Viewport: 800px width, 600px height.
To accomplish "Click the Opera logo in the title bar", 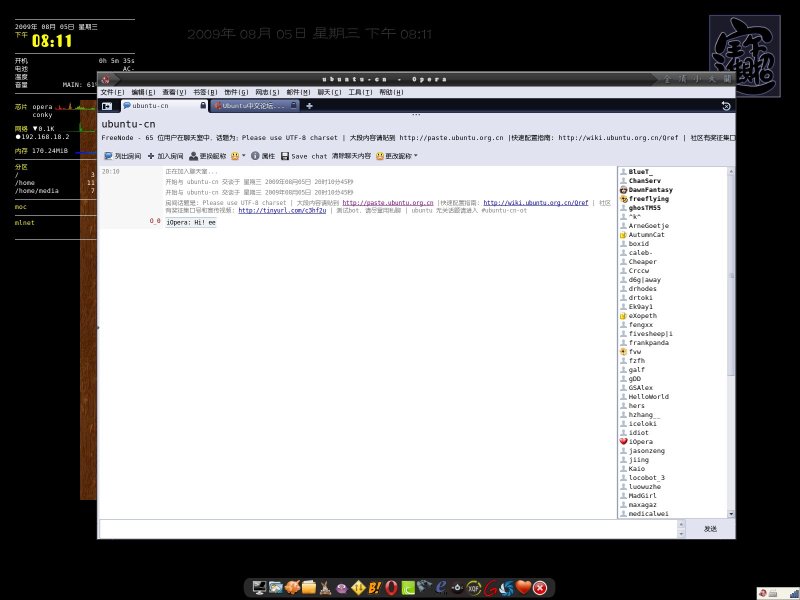I will 106,79.
